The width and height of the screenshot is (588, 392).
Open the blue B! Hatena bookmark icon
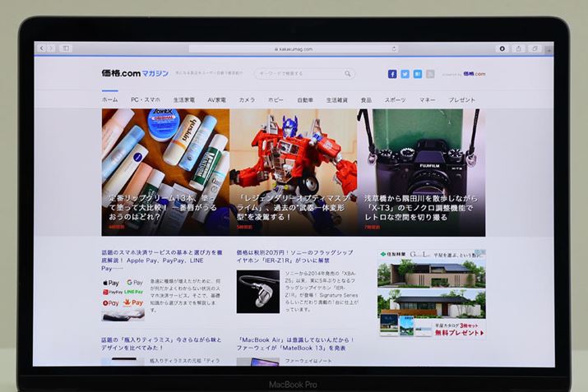click(418, 74)
